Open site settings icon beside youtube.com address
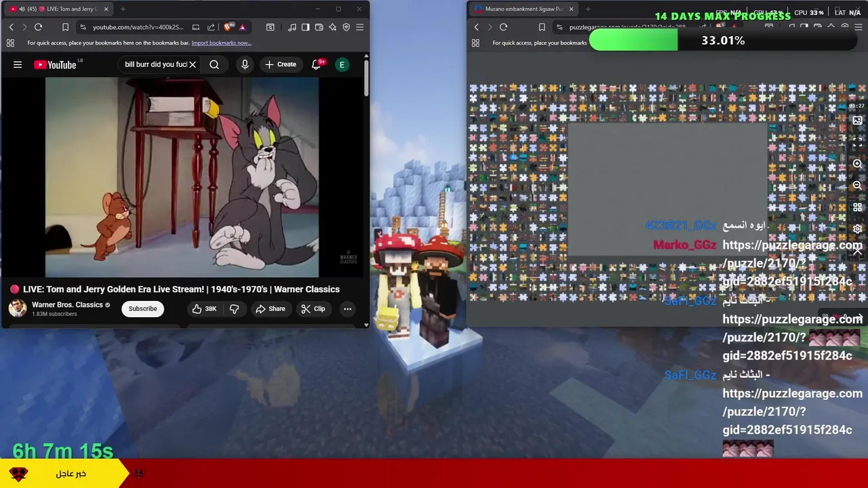This screenshot has width=868, height=488. pos(83,27)
